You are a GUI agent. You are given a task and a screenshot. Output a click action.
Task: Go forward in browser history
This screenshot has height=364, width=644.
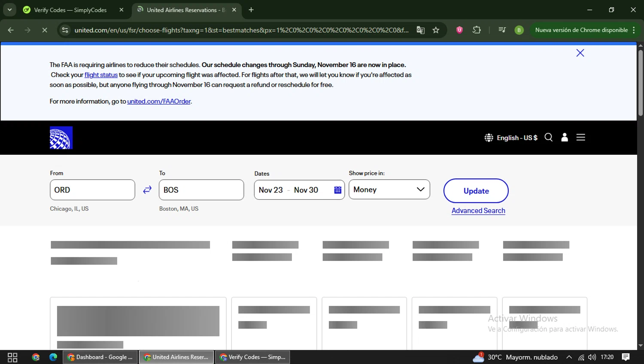click(x=27, y=30)
